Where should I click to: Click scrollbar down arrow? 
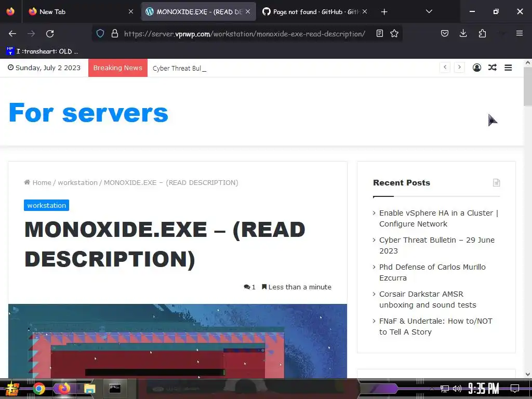pyautogui.click(x=528, y=374)
